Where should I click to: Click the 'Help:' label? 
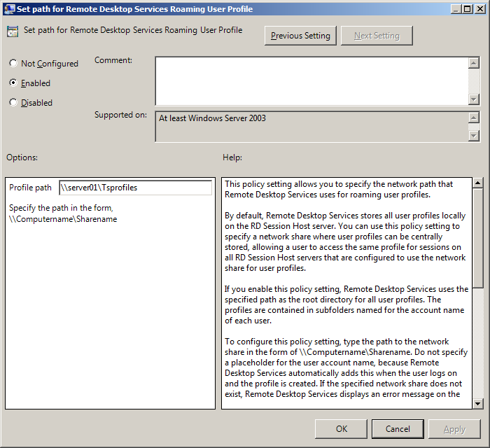[232, 157]
